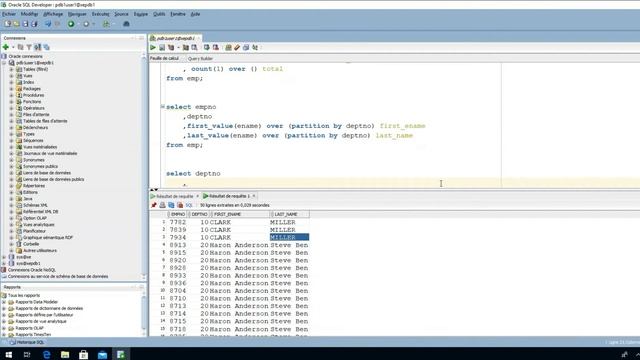Expand the Tables (filtré) node

click(11, 69)
